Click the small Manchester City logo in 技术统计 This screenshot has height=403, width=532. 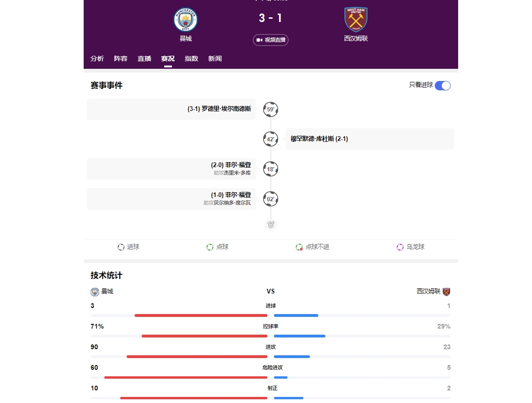[95, 292]
